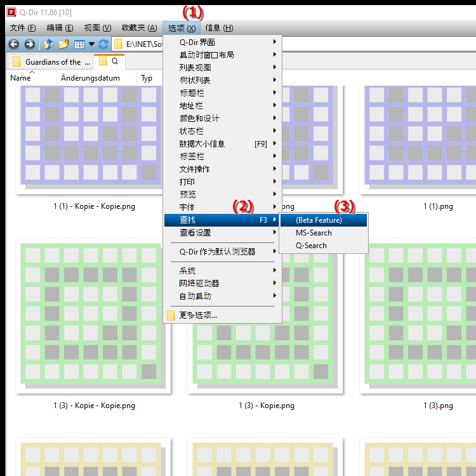
Task: Click the folder icon beside 更多选项
Action: (x=171, y=315)
